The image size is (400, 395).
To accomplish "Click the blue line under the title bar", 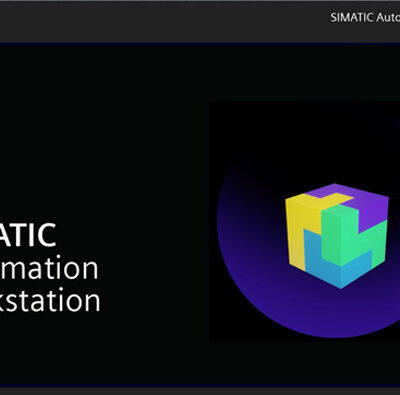I will (200, 43).
